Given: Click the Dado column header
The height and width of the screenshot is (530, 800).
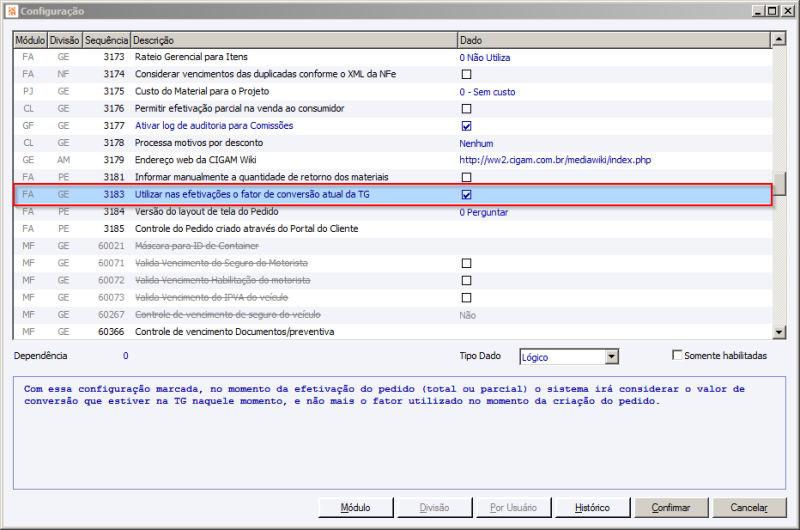Looking at the screenshot, I should point(614,40).
